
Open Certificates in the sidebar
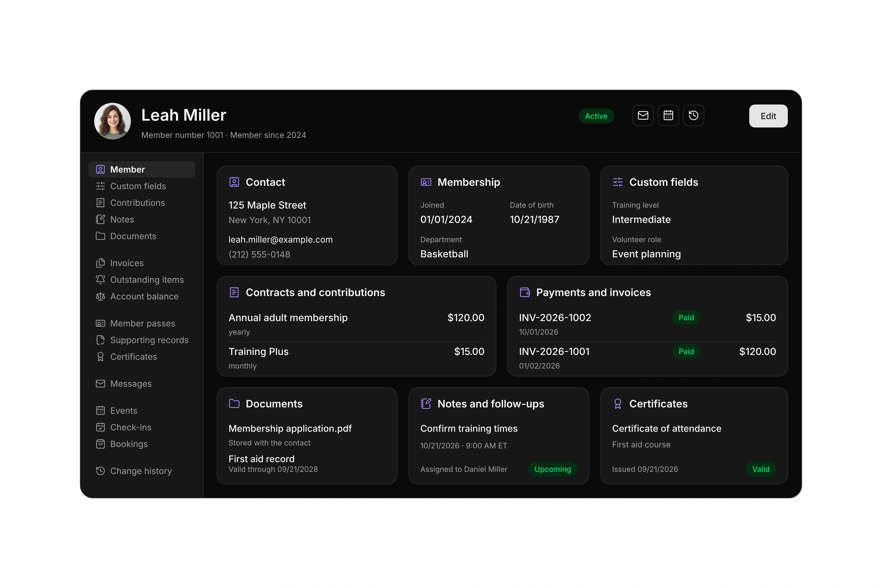(142, 357)
